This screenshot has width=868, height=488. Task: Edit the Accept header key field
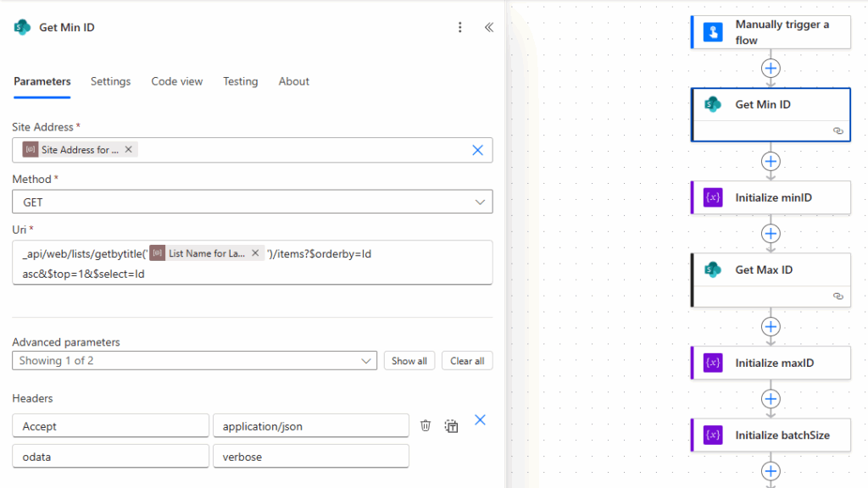point(111,425)
